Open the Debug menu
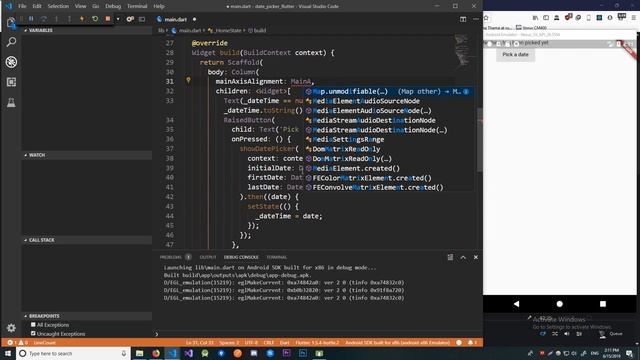 [x=113, y=6]
